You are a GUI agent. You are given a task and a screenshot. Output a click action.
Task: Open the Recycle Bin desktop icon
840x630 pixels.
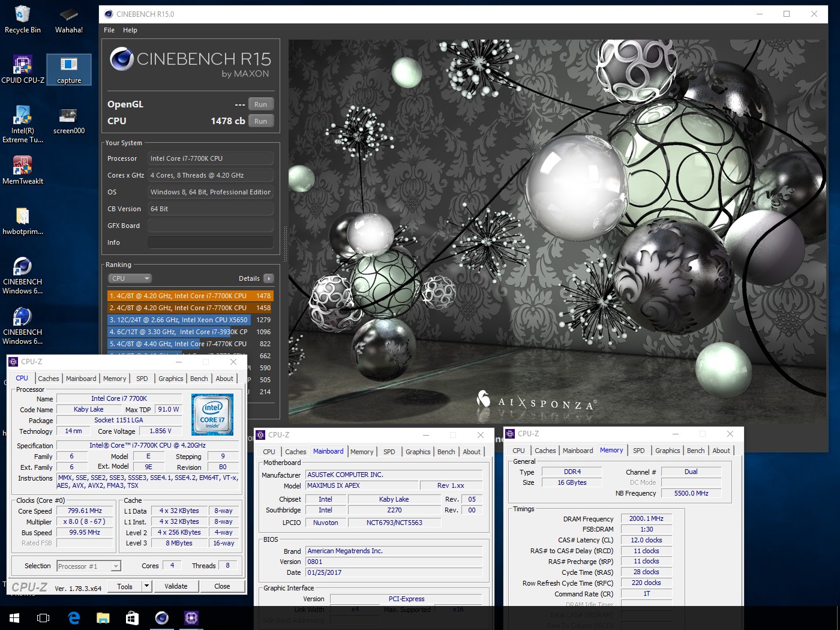point(22,20)
